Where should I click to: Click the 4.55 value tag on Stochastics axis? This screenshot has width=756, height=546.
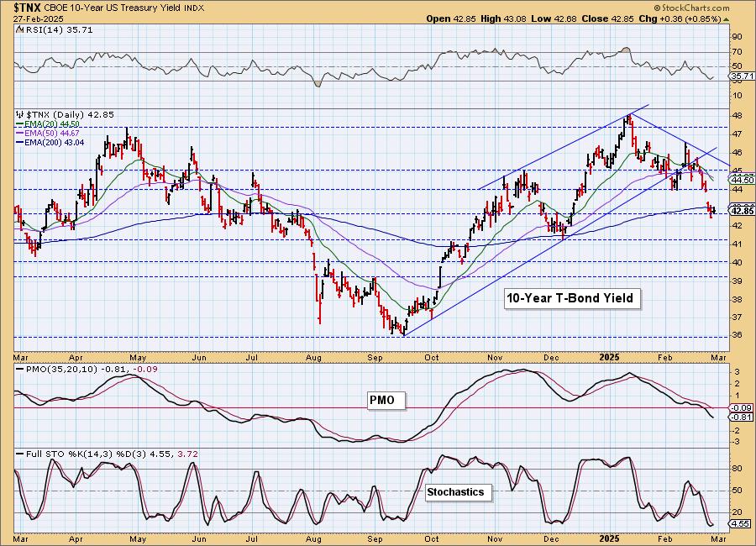pyautogui.click(x=741, y=524)
